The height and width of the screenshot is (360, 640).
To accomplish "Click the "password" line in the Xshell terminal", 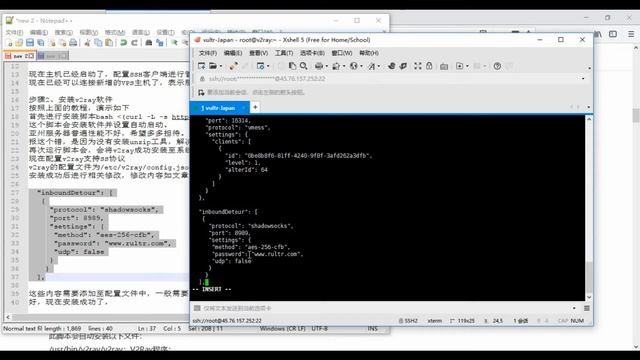I will point(258,254).
